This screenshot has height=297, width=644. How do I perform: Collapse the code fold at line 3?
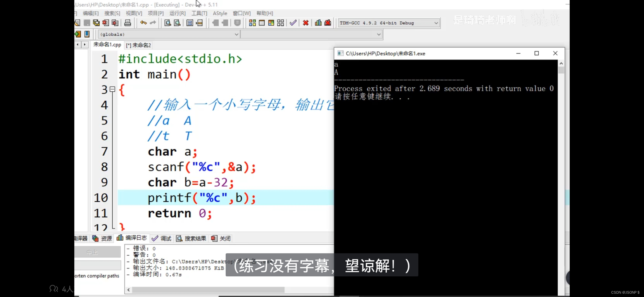[112, 89]
